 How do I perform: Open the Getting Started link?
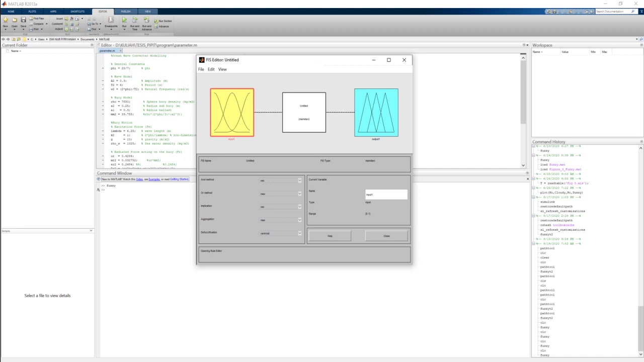tap(179, 179)
